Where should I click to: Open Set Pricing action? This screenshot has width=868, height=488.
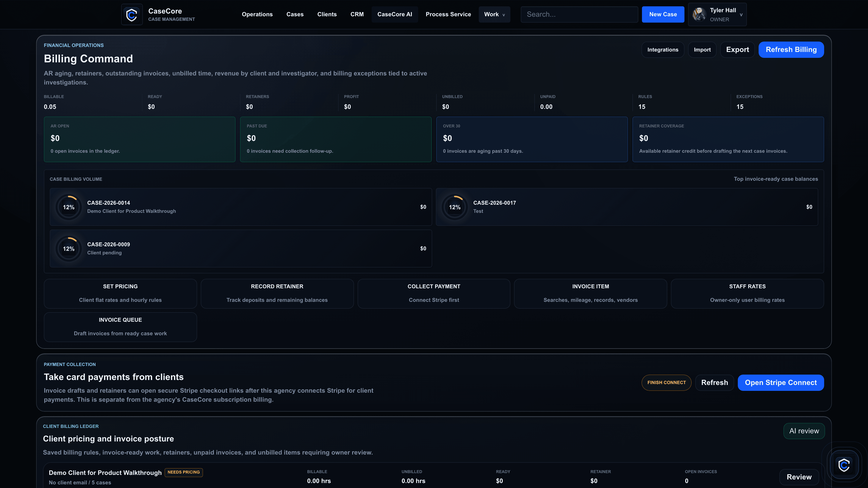pyautogui.click(x=120, y=294)
